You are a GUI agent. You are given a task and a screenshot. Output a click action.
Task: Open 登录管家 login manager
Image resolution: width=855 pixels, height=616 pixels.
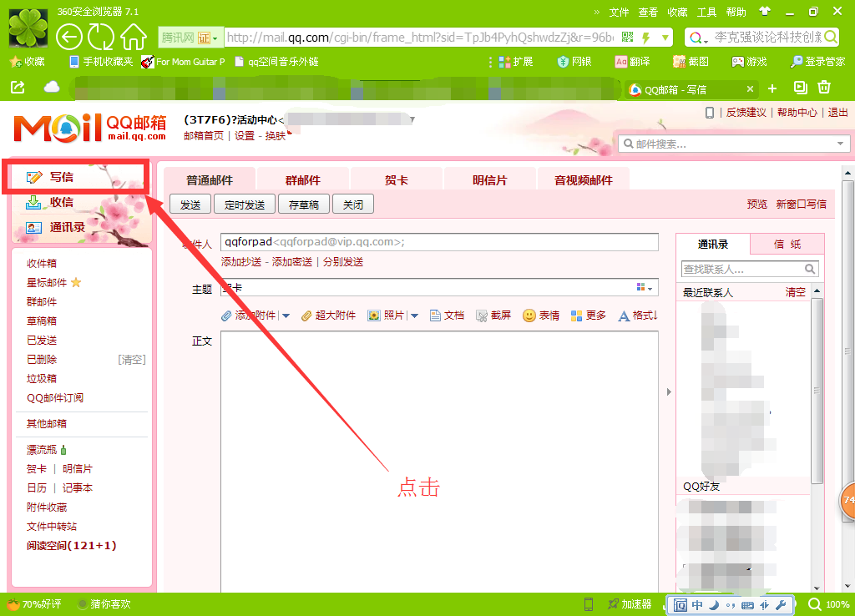click(x=818, y=62)
